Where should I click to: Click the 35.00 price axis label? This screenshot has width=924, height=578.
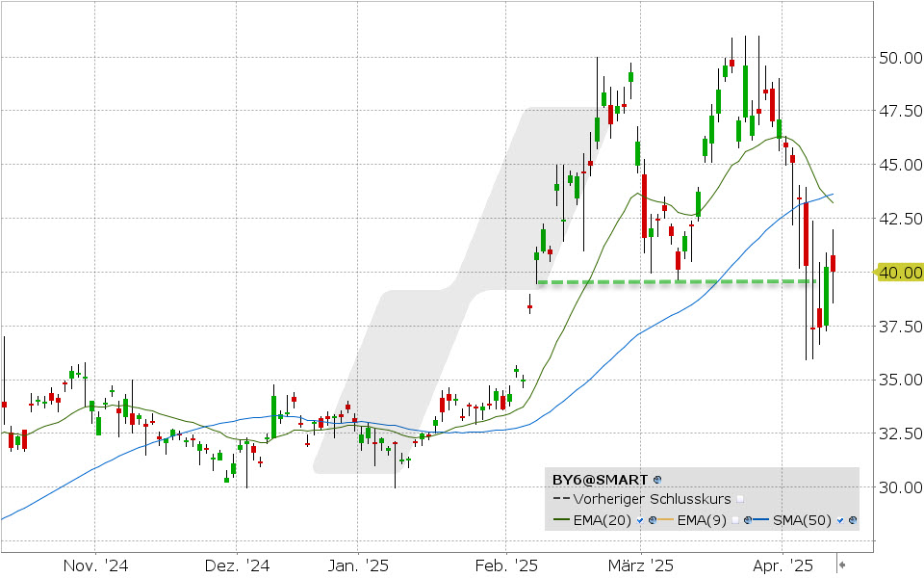[x=900, y=380]
